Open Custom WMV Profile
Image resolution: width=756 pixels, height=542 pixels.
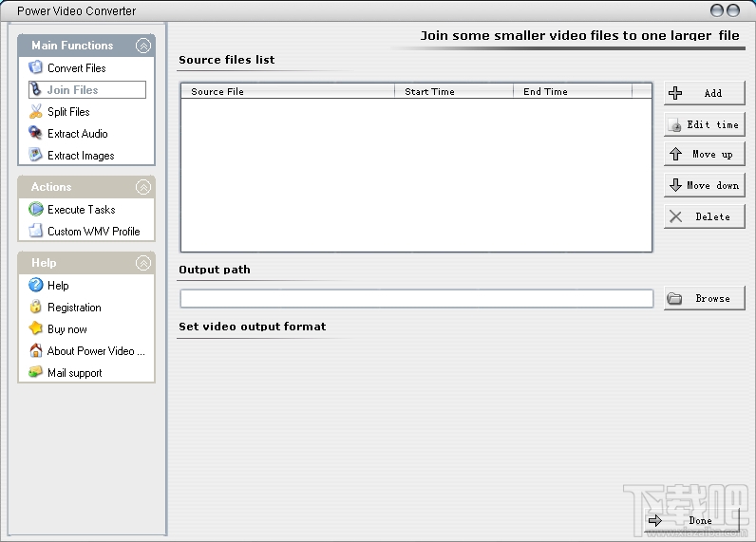click(93, 232)
